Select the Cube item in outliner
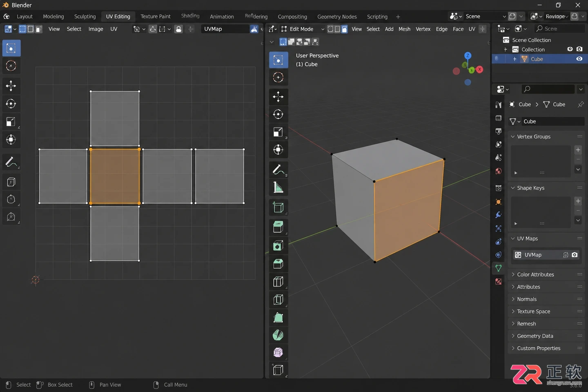The image size is (588, 392). coord(537,59)
